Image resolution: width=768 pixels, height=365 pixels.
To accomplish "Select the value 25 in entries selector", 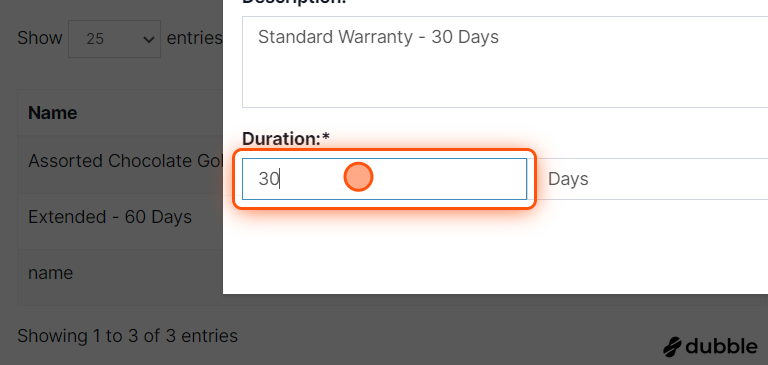I will coord(95,39).
